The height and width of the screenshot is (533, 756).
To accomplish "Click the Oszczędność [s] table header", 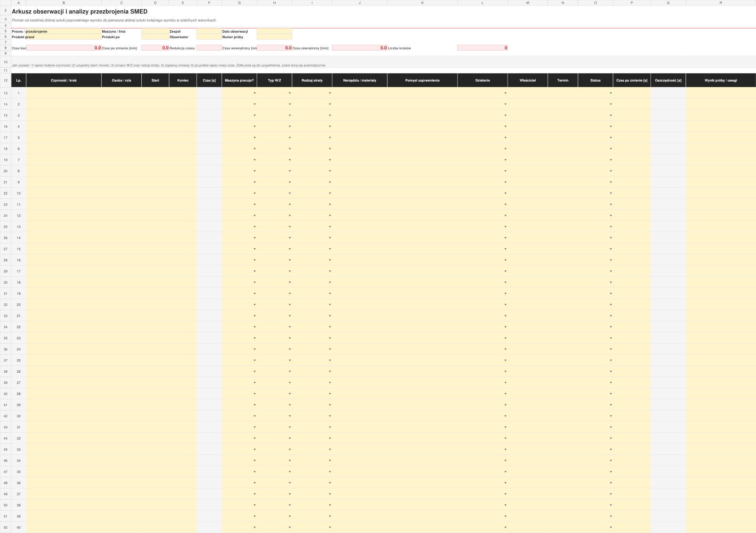I will (x=668, y=80).
